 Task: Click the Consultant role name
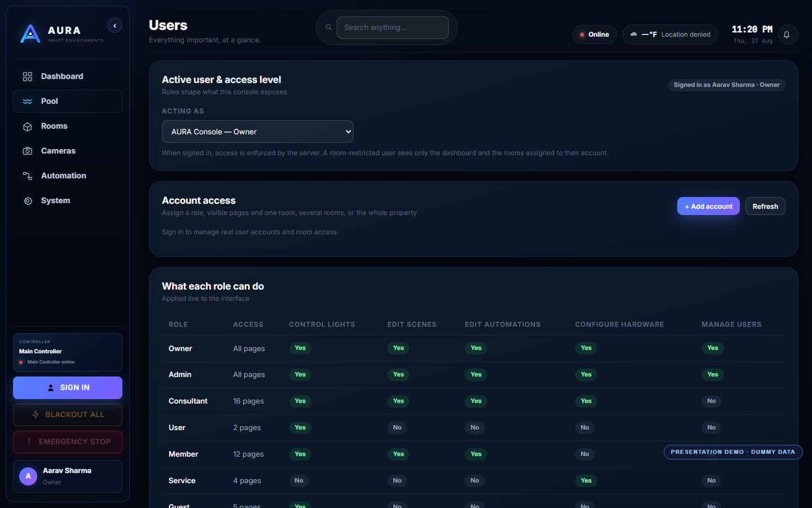pos(188,401)
